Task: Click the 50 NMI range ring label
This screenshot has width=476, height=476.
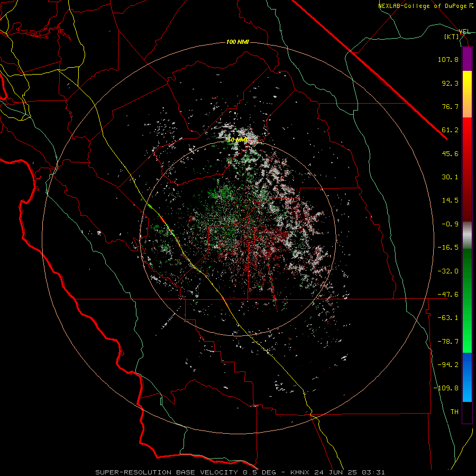Action: (x=237, y=140)
